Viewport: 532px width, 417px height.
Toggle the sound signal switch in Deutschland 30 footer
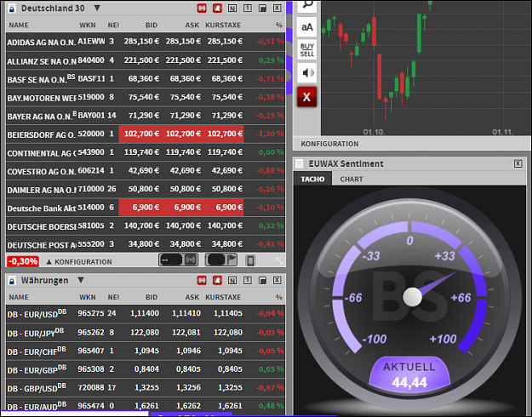coord(179,260)
